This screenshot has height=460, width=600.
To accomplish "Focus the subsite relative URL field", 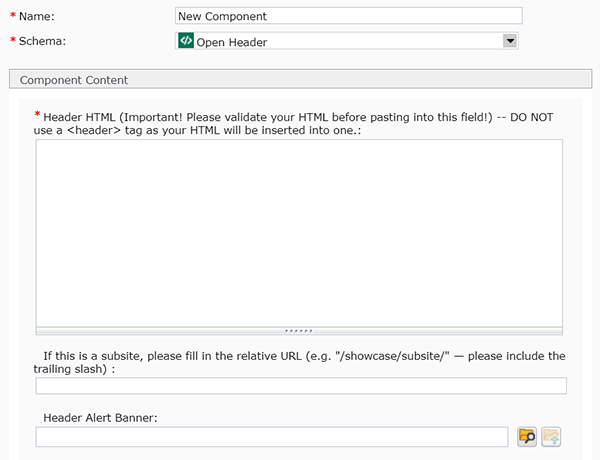I will click(x=301, y=386).
